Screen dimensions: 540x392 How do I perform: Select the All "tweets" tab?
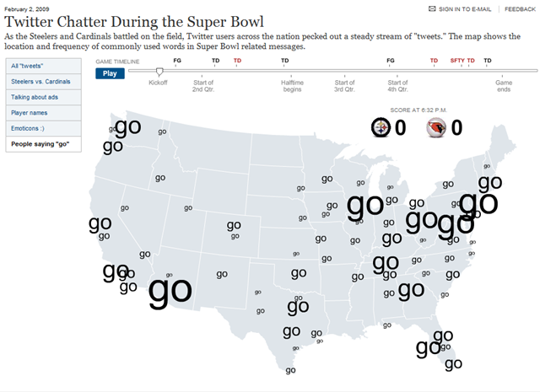coord(43,66)
